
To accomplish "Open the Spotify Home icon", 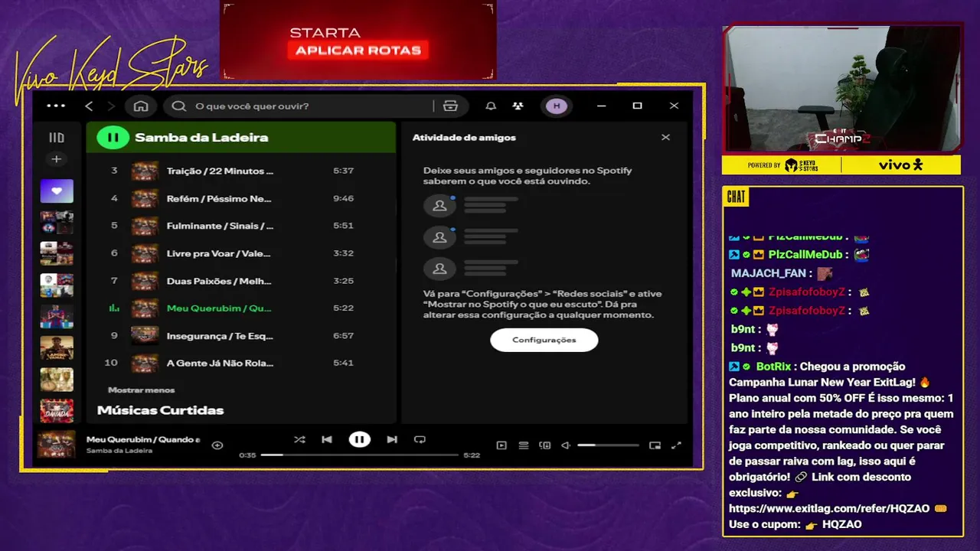I will [x=141, y=106].
